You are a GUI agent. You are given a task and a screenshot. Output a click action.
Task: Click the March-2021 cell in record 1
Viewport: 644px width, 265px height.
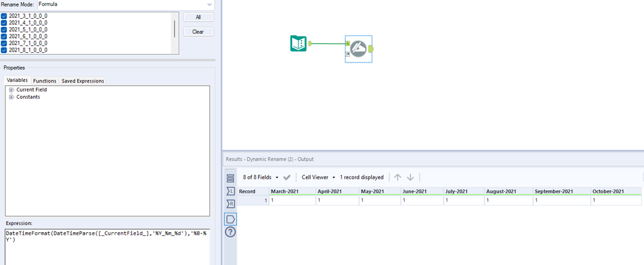coord(293,201)
